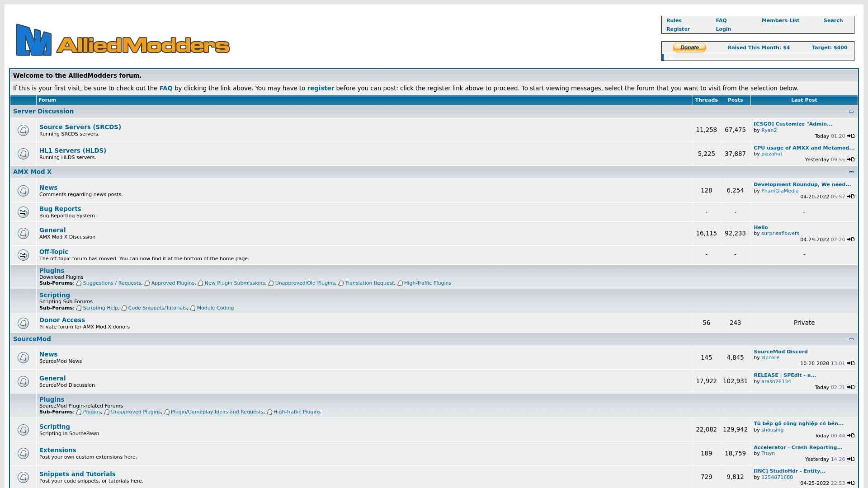Screen dimensions: 868x488
Task: Open the Code Snippets/Tutorials sub-forum
Action: (157, 308)
